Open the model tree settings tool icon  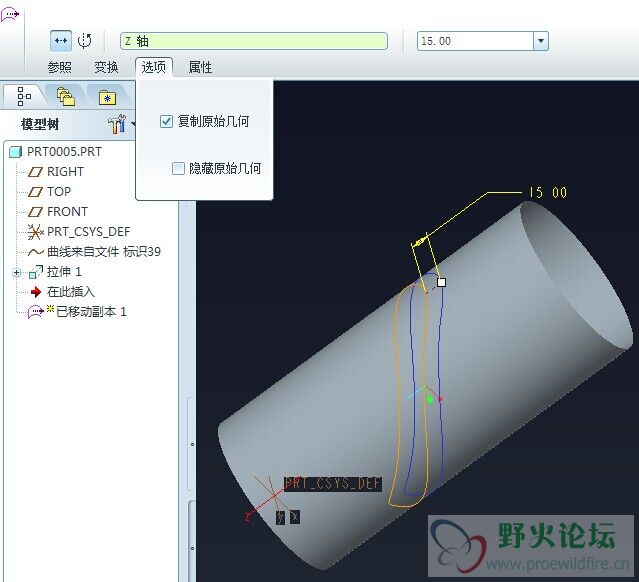(x=117, y=123)
